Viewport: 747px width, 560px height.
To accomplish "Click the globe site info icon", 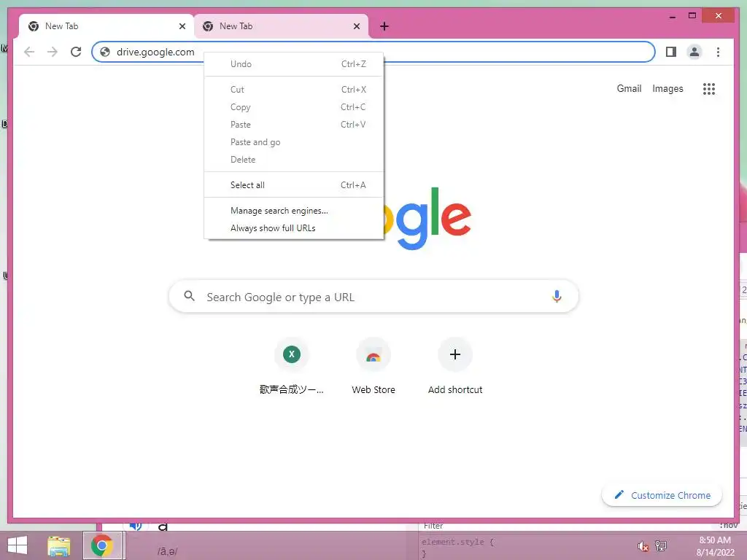I will [x=105, y=52].
